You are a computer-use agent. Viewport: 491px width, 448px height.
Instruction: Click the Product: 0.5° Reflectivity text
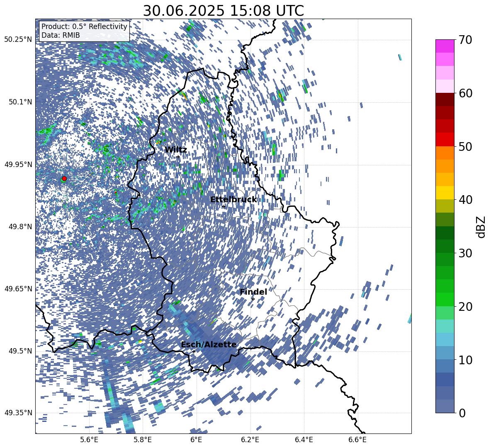coord(84,27)
